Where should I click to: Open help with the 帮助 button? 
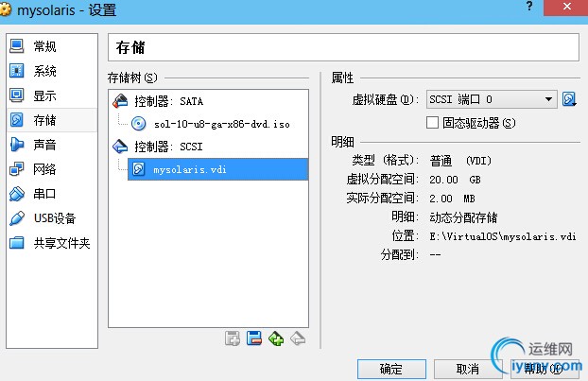pyautogui.click(x=545, y=370)
